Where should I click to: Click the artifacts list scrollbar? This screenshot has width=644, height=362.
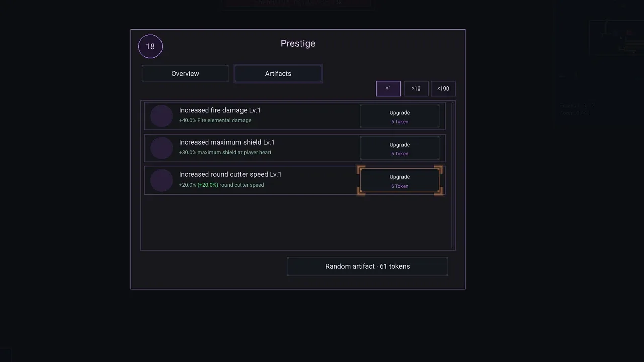click(x=453, y=175)
